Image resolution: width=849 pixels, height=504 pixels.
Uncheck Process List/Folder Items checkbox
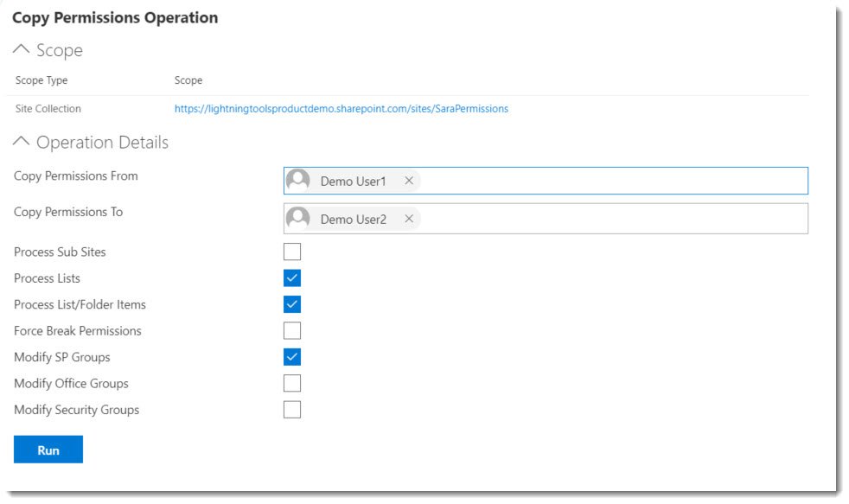[x=292, y=304]
